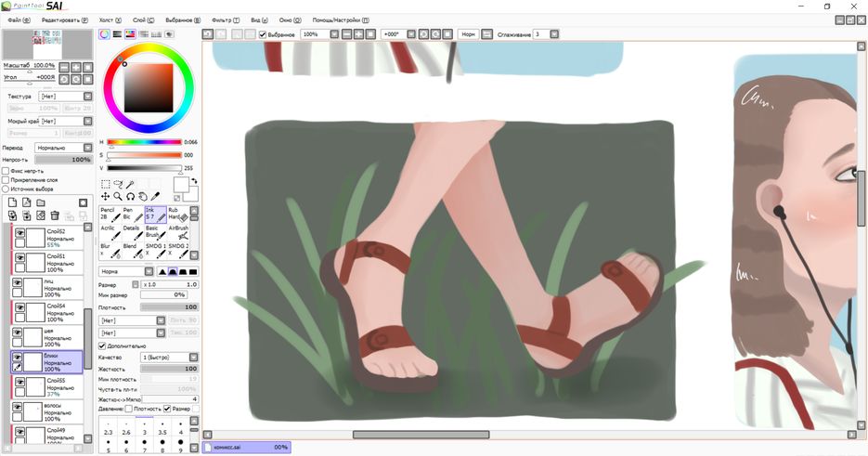Delete the selected layer with trash icon
868x456 pixels.
pos(54,215)
